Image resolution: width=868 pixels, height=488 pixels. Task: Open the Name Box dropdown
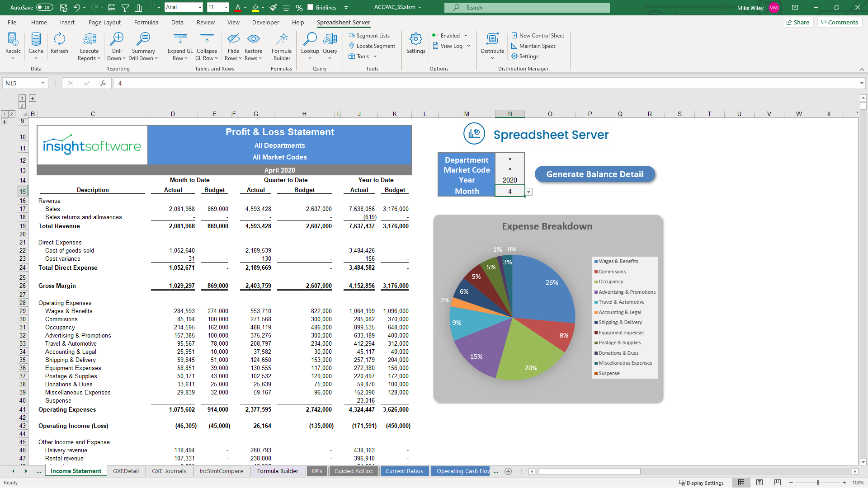(x=42, y=83)
